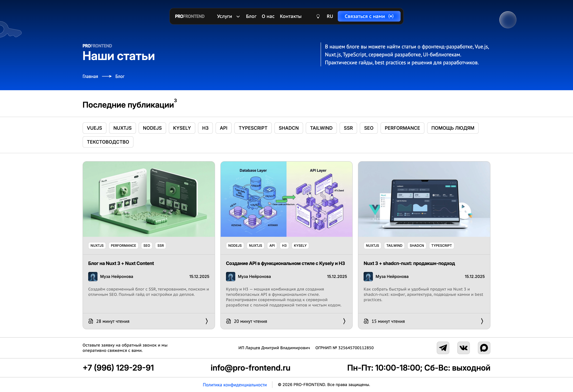Screen dimensions: 573x392
Task: Click the Блог breadcrumb link
Action: (x=120, y=76)
